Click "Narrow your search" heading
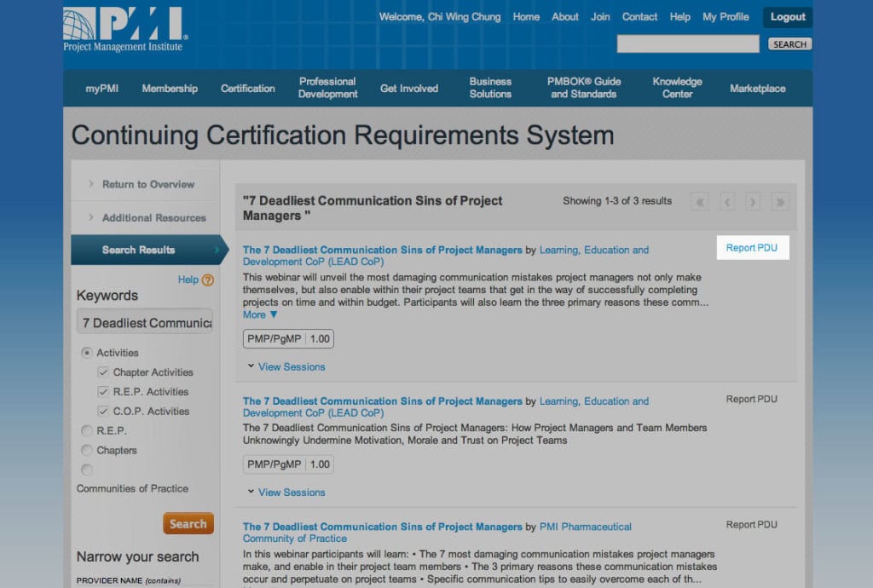The height and width of the screenshot is (588, 873). 137,556
